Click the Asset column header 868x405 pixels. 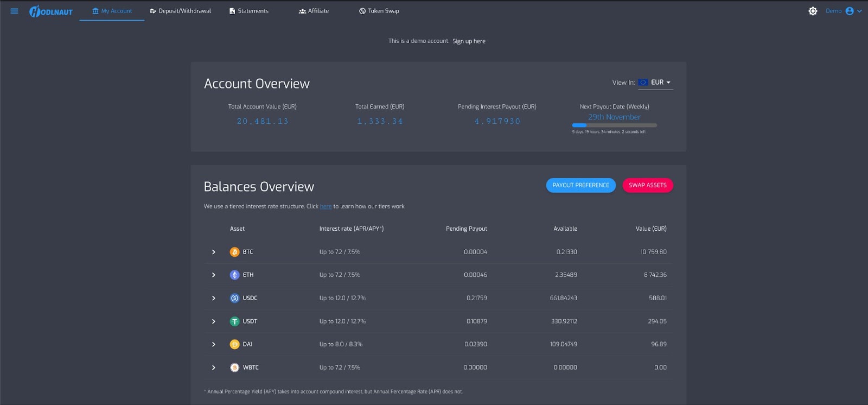pyautogui.click(x=237, y=229)
